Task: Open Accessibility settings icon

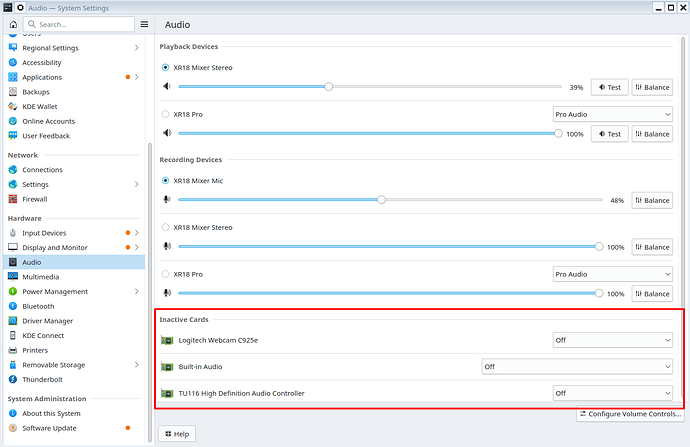Action: [x=13, y=62]
